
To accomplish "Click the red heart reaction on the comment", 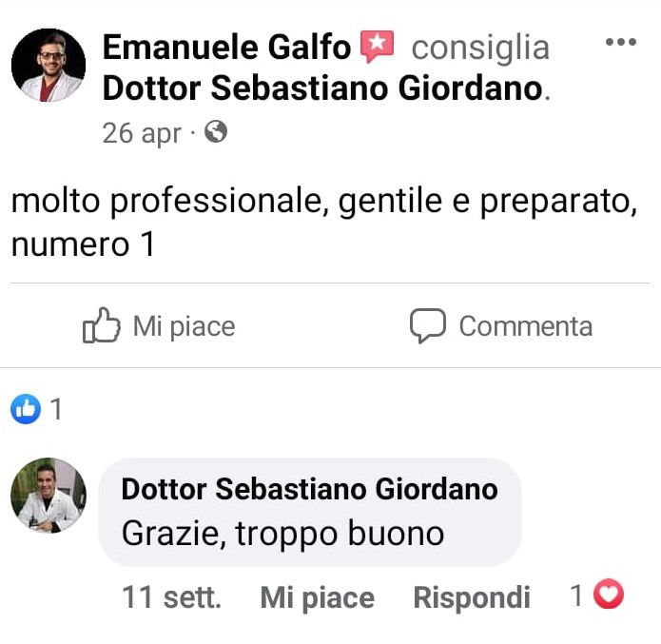I will tap(608, 595).
